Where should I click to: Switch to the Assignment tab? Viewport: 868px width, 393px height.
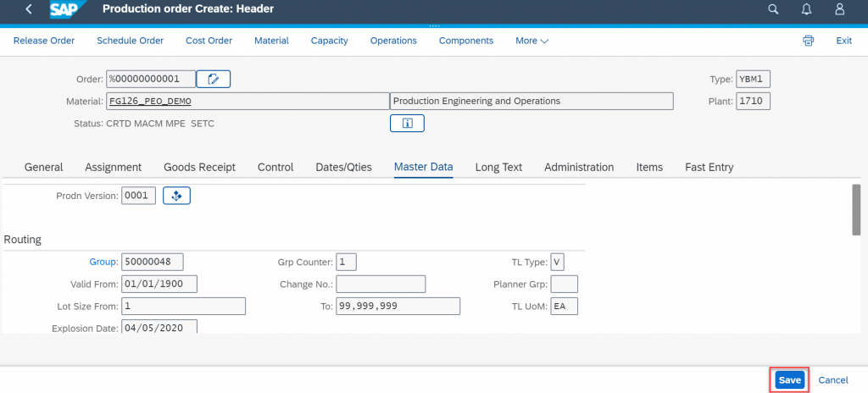click(x=114, y=167)
